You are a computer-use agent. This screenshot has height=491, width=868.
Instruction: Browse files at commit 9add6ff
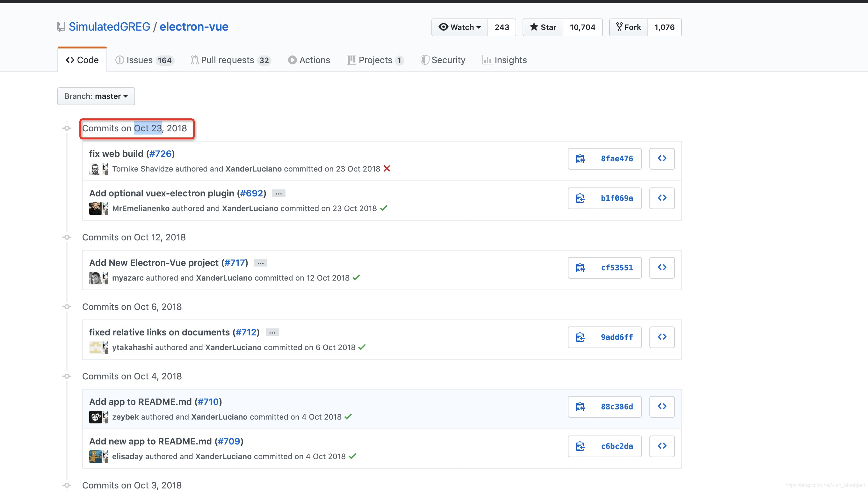pos(662,337)
